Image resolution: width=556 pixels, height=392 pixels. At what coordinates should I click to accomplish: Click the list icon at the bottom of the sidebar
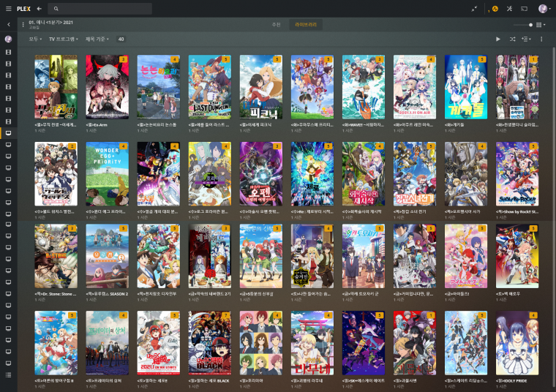coord(9,374)
